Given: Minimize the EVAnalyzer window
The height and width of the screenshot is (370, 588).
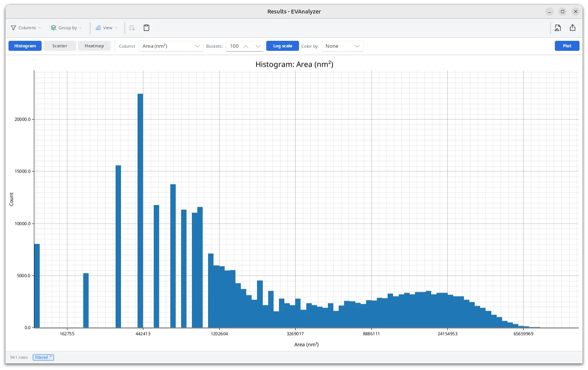Looking at the screenshot, I should (x=549, y=12).
